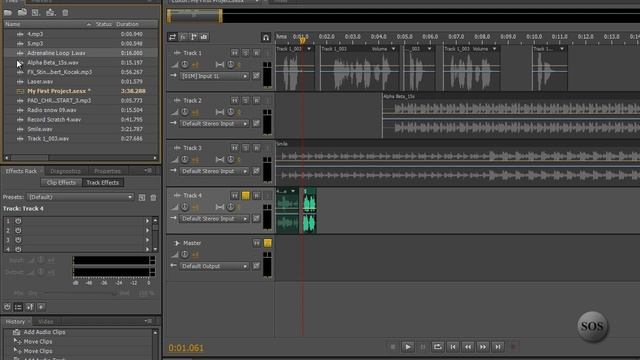Switch to the Diagnostics tab
This screenshot has width=640, height=360.
65,171
